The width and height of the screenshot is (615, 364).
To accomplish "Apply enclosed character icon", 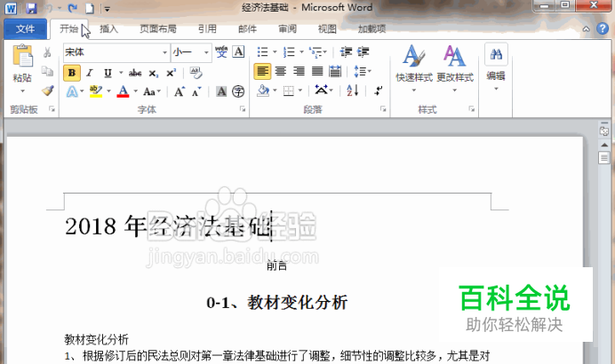I will tap(238, 91).
